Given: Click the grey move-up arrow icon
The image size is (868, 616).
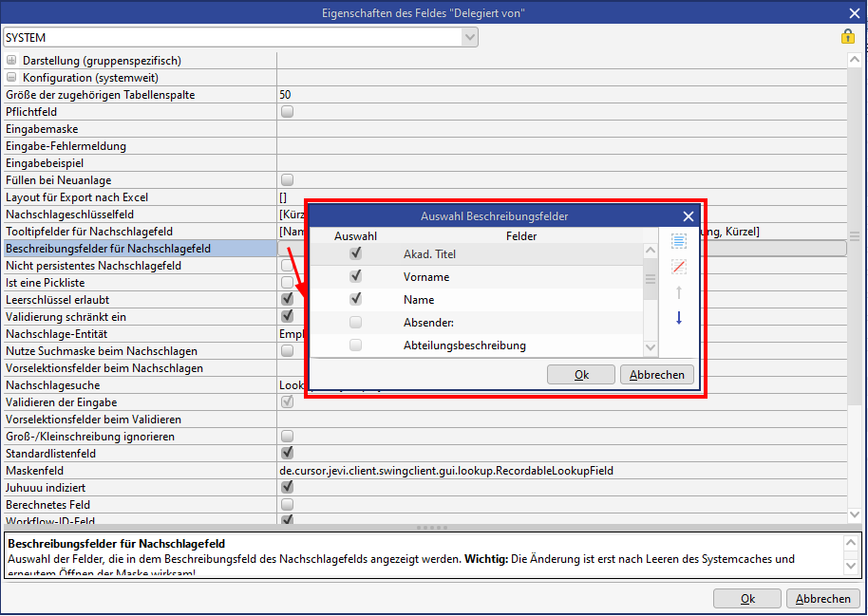Looking at the screenshot, I should 678,292.
